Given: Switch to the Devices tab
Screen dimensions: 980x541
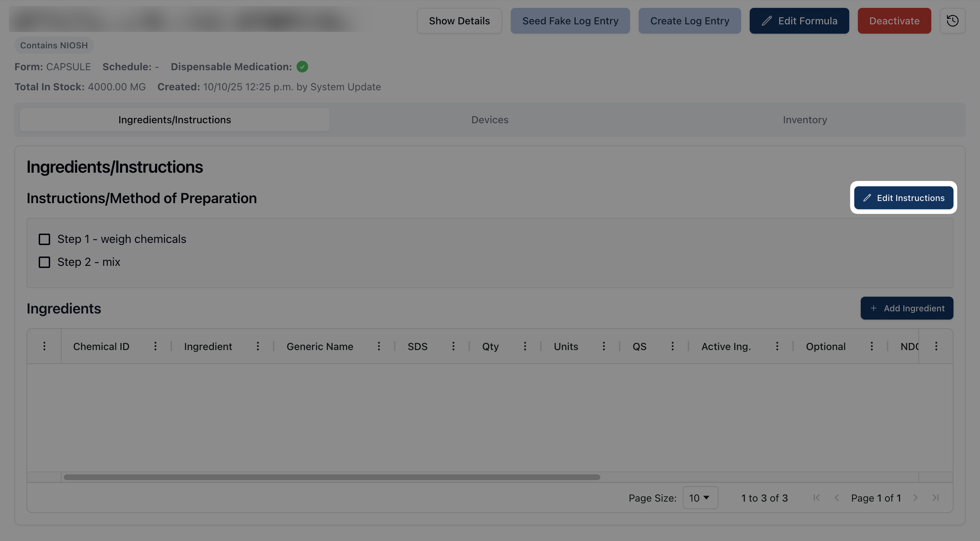Looking at the screenshot, I should 490,120.
